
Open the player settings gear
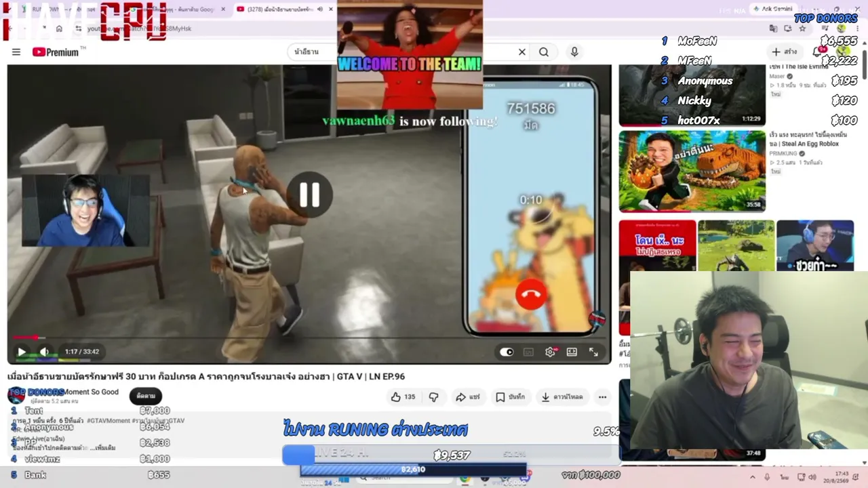(550, 352)
